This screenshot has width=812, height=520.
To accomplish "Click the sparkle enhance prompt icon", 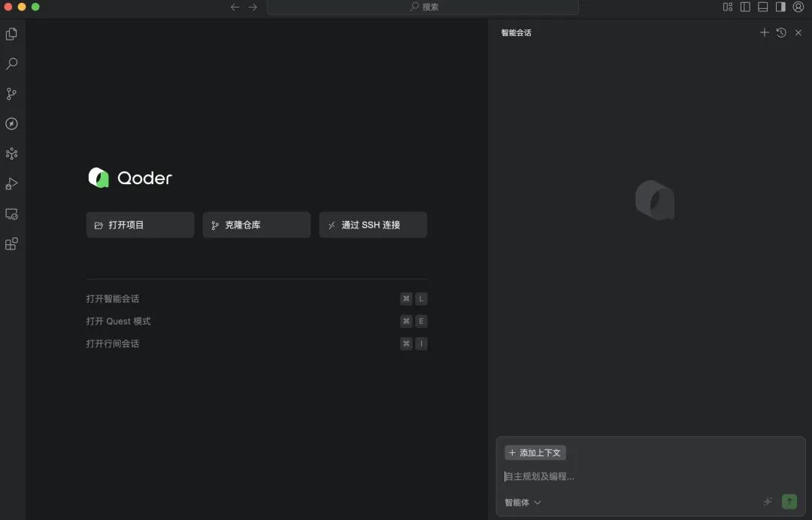I will [768, 501].
